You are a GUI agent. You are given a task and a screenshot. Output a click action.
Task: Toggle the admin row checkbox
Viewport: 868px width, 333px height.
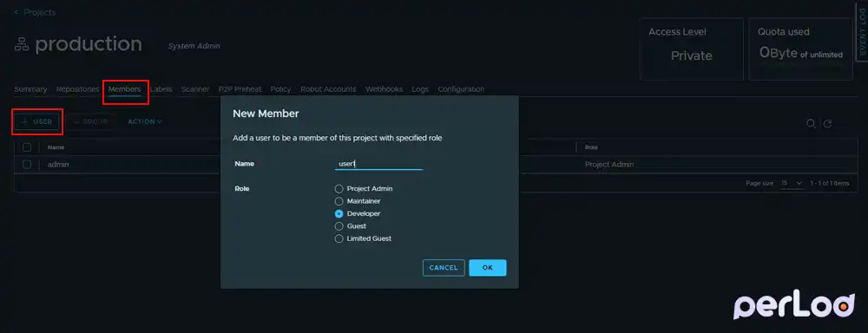point(27,164)
